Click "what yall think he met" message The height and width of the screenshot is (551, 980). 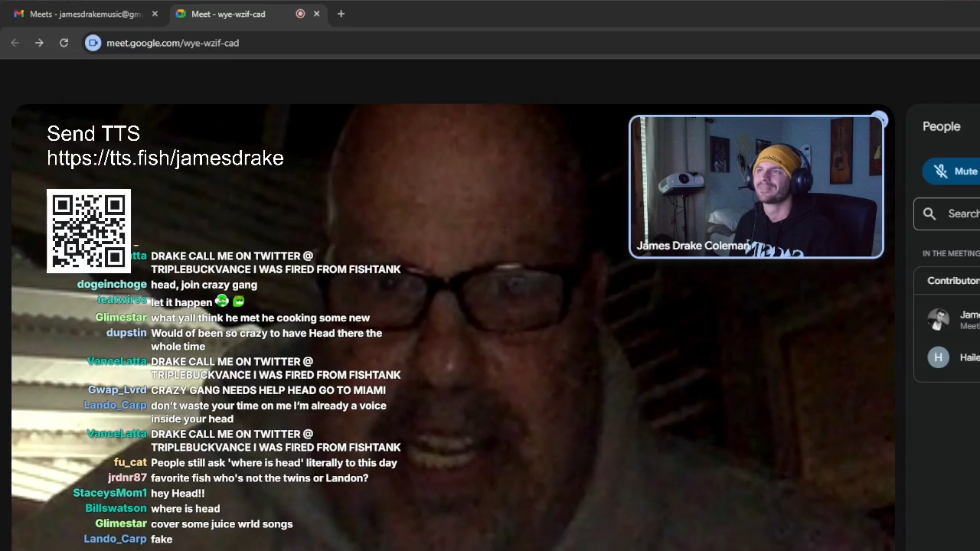coord(260,318)
